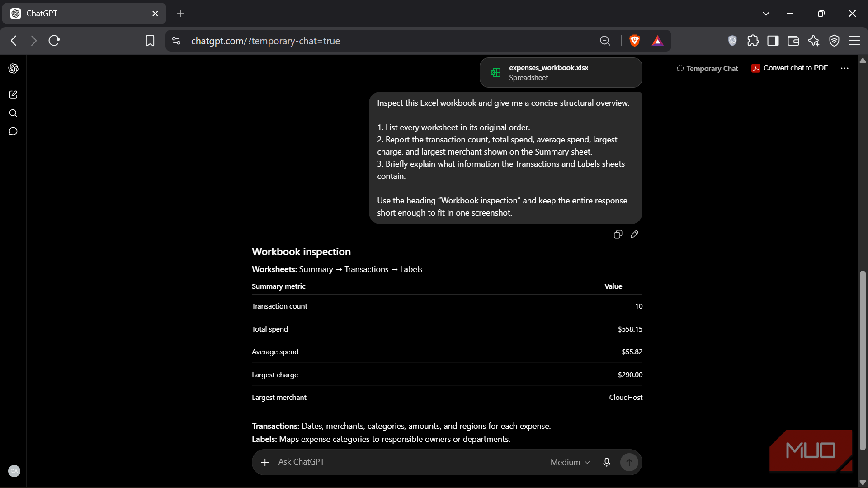Send the message with the up arrow button
The image size is (868, 488).
click(x=629, y=462)
